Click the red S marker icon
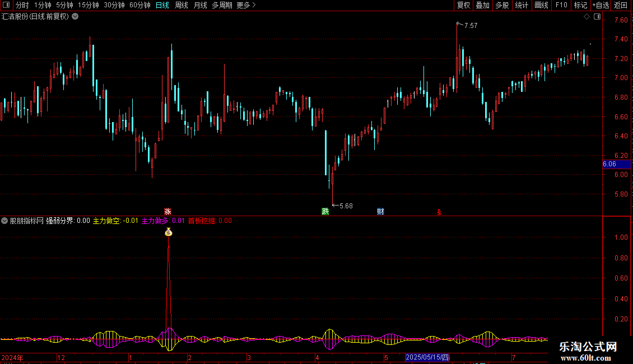 pos(439,212)
